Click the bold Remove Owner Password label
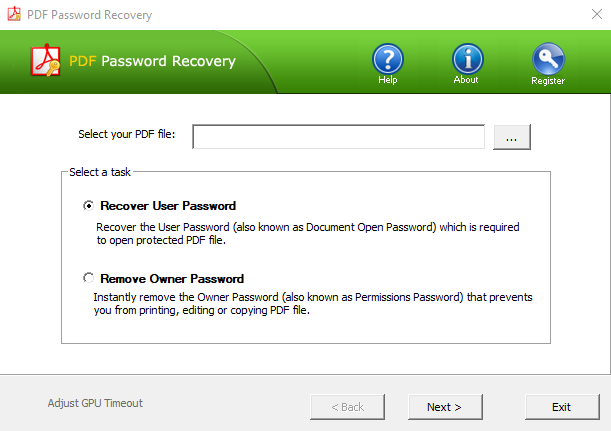Image resolution: width=611 pixels, height=431 pixels. [172, 279]
